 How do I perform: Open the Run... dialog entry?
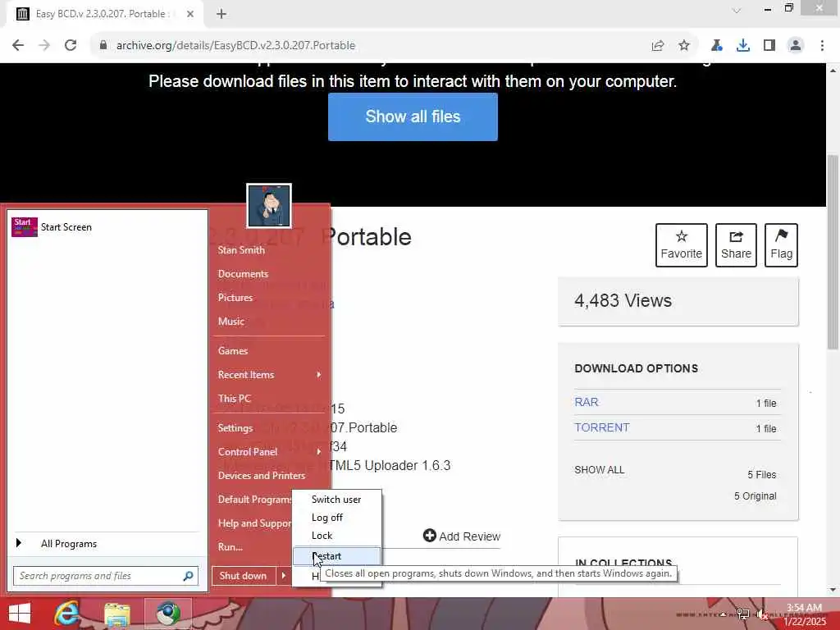pyautogui.click(x=231, y=546)
